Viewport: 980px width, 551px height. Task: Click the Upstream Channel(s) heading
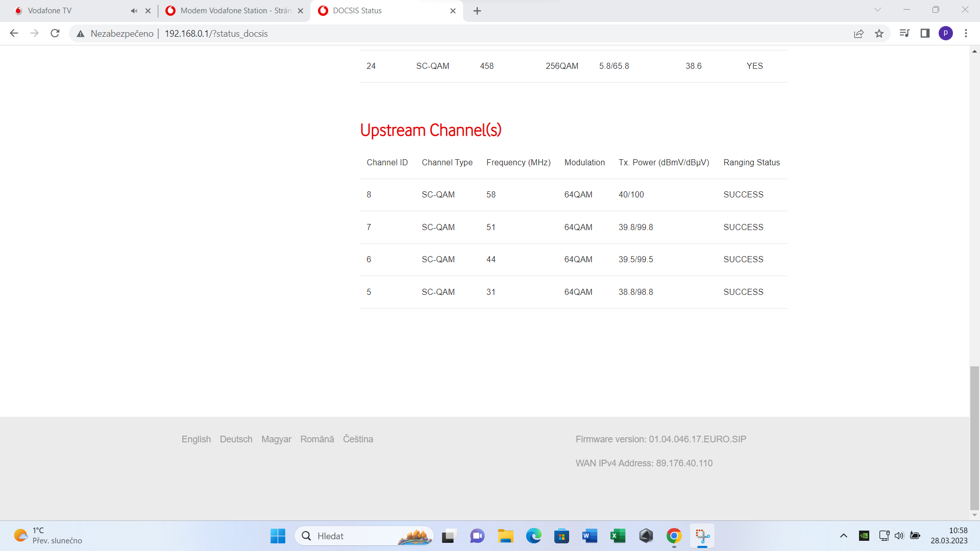[431, 130]
